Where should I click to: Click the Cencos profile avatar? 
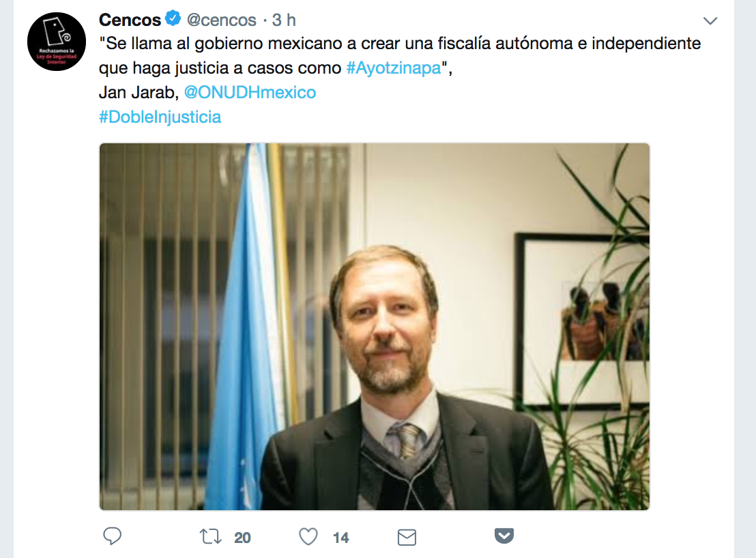click(57, 42)
